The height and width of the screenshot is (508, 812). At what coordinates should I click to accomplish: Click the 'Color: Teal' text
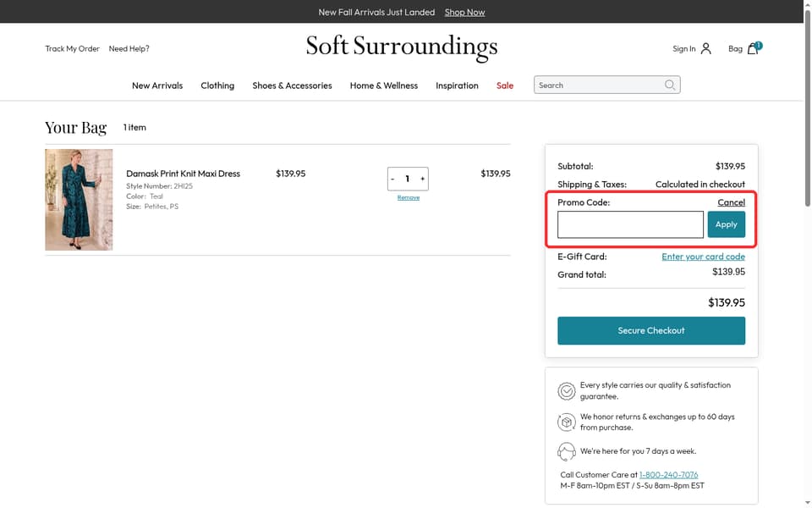point(145,196)
